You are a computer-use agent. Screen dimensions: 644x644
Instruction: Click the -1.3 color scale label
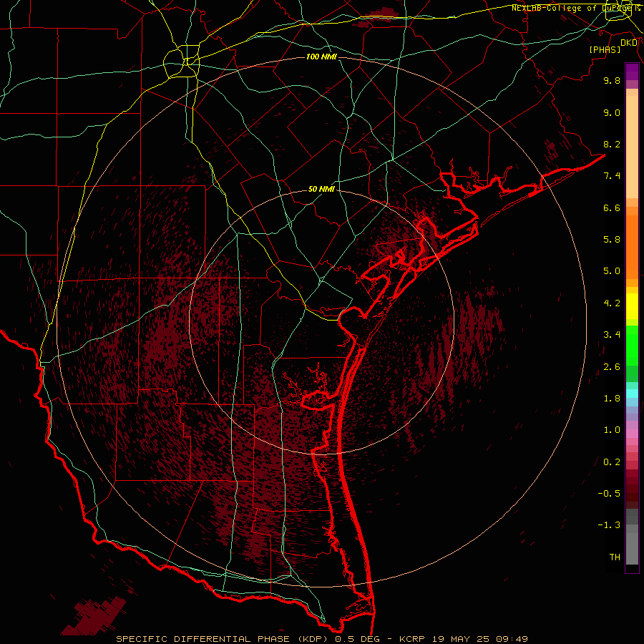click(x=609, y=525)
